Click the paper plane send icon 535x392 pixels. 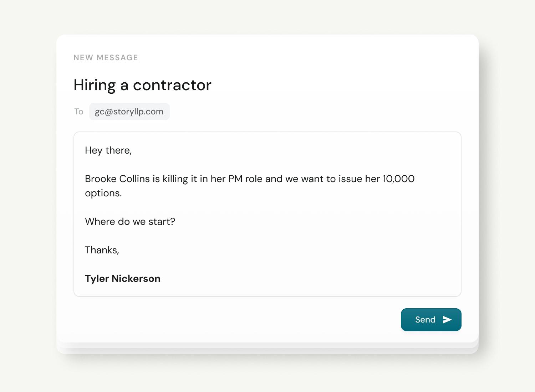pyautogui.click(x=447, y=320)
